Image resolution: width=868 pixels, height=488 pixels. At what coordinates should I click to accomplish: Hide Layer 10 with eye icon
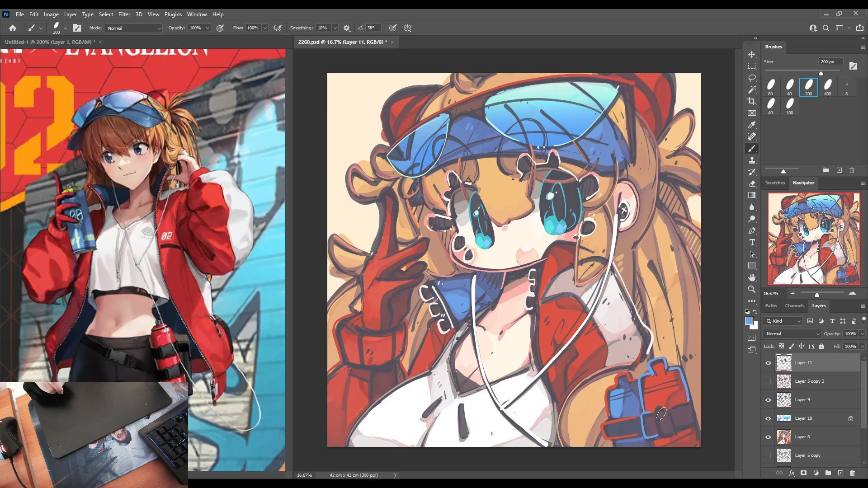768,418
